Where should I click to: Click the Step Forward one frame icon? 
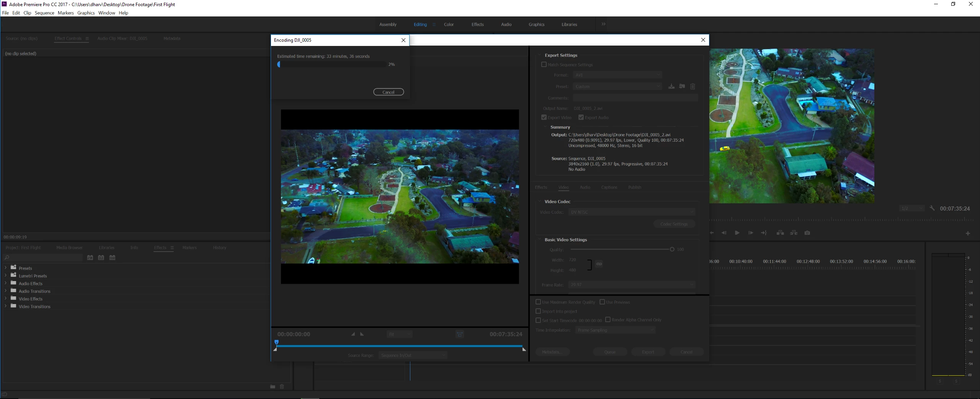click(751, 233)
